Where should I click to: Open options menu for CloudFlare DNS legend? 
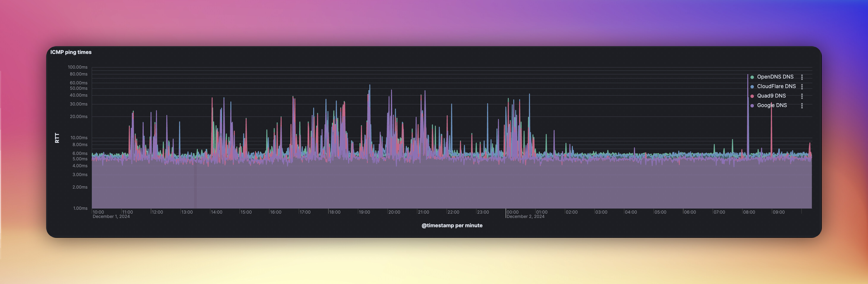(802, 87)
